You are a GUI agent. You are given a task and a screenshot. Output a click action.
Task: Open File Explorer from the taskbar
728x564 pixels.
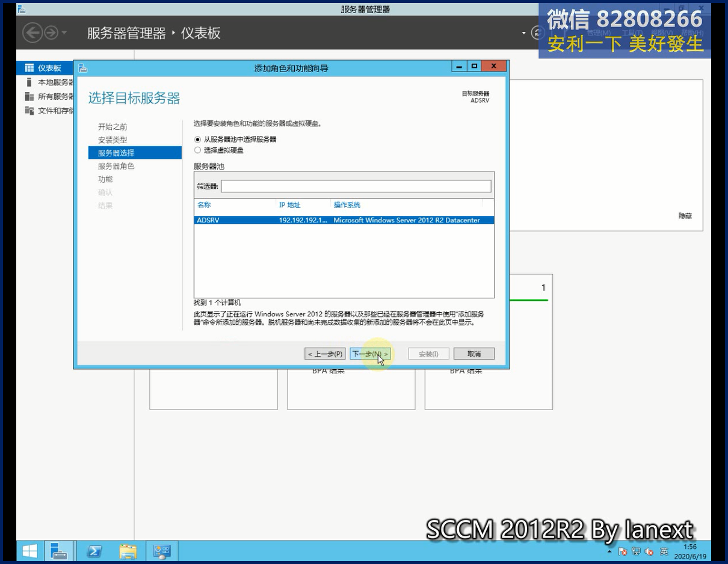pyautogui.click(x=128, y=551)
